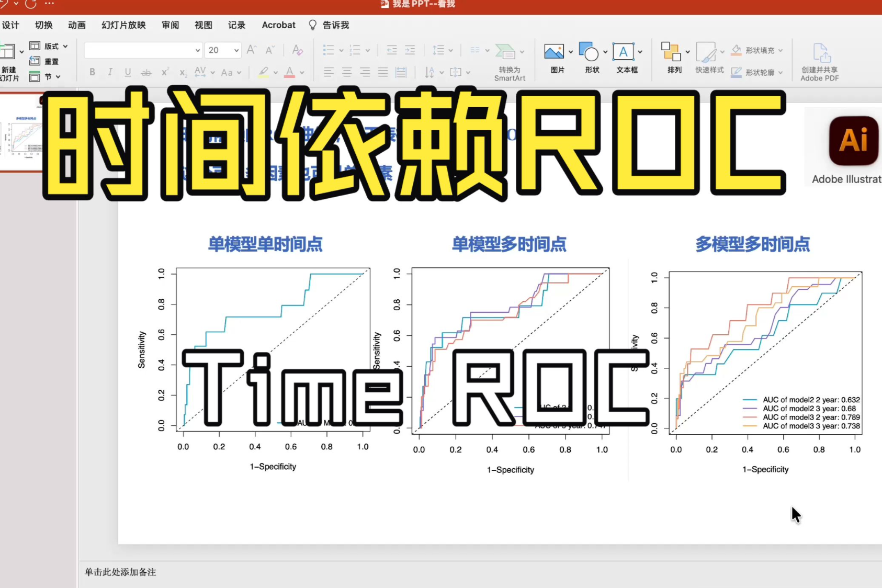Screen dimensions: 882x588
Task: Click 告诉我 search helper
Action: pos(329,25)
